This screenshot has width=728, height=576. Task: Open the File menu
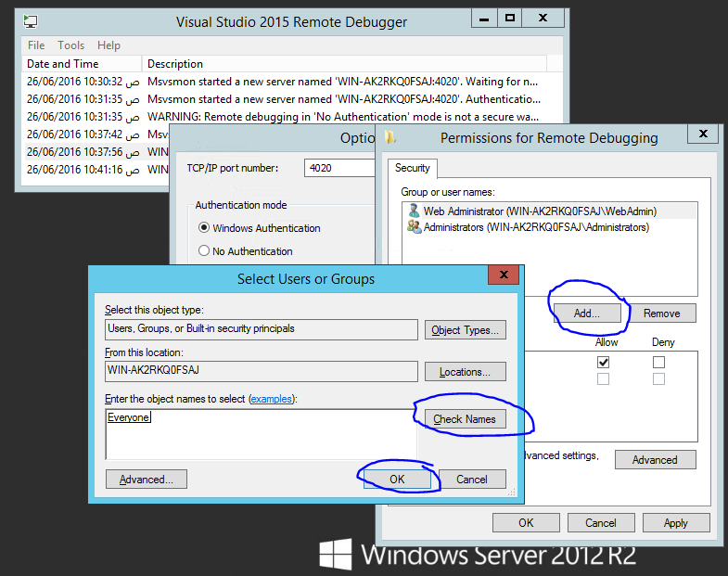(x=36, y=45)
